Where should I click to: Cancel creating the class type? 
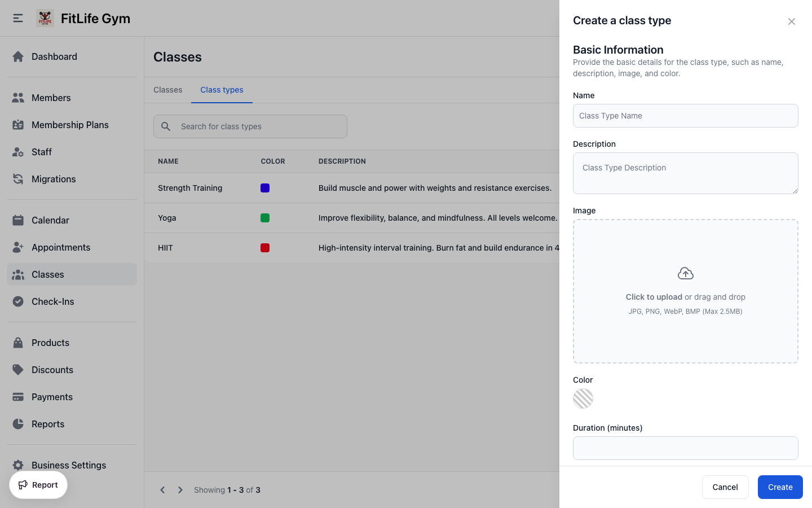coord(725,487)
